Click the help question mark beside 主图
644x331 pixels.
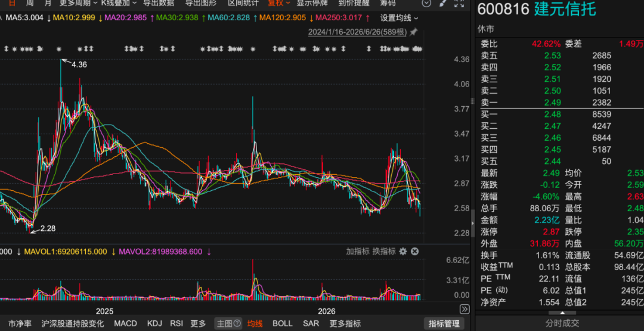point(237,324)
